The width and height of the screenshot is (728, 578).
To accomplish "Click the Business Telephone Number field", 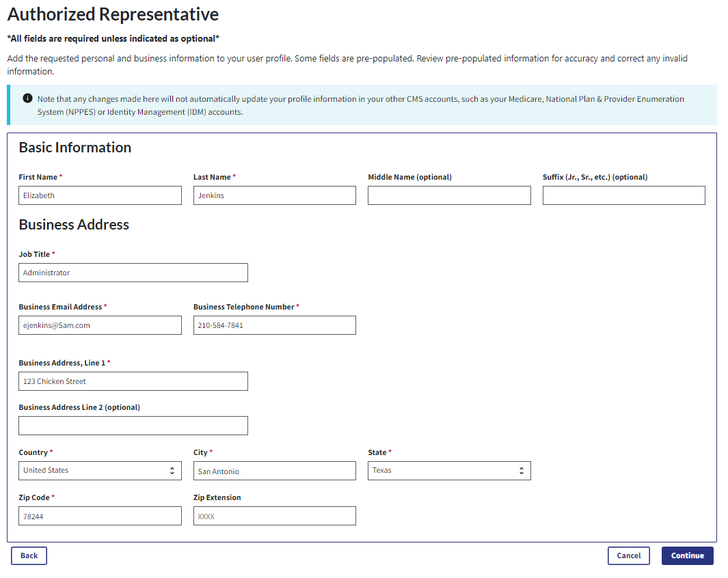I will (x=274, y=325).
